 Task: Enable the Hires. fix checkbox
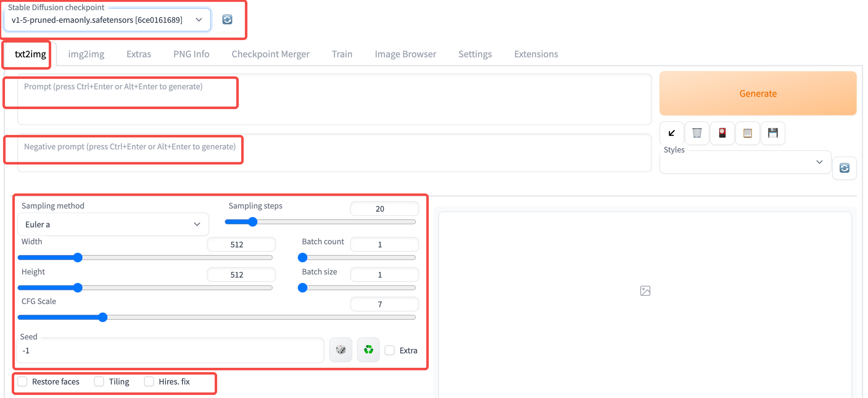(149, 381)
